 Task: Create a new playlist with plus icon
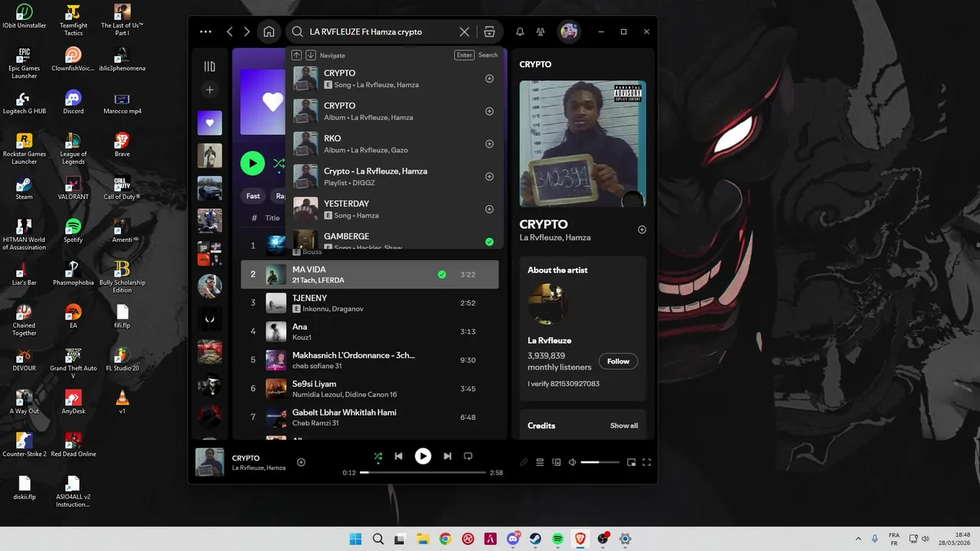(x=210, y=90)
